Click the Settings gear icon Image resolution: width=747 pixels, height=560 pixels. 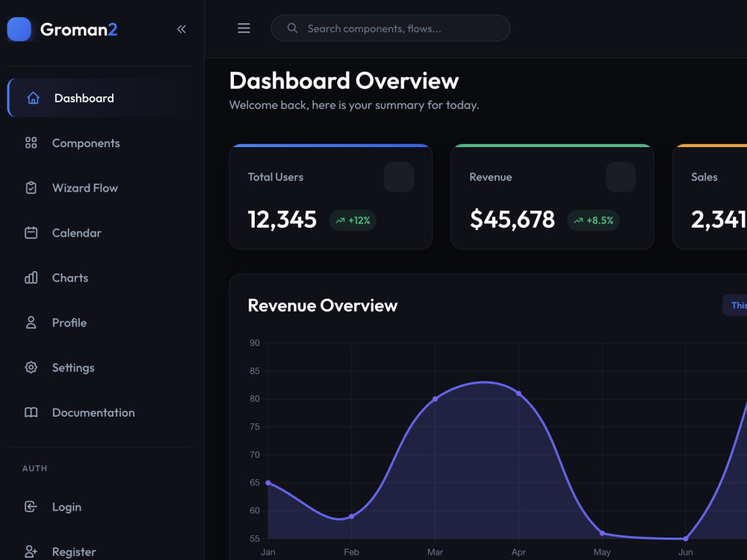[x=31, y=367]
